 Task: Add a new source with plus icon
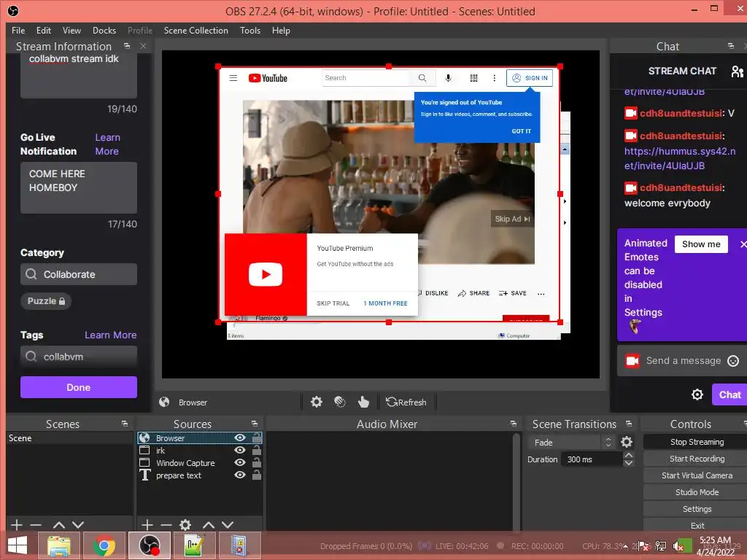[x=147, y=525]
